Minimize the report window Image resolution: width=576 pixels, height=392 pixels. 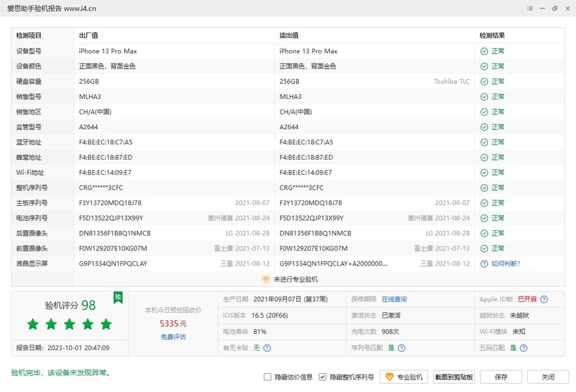(542, 8)
